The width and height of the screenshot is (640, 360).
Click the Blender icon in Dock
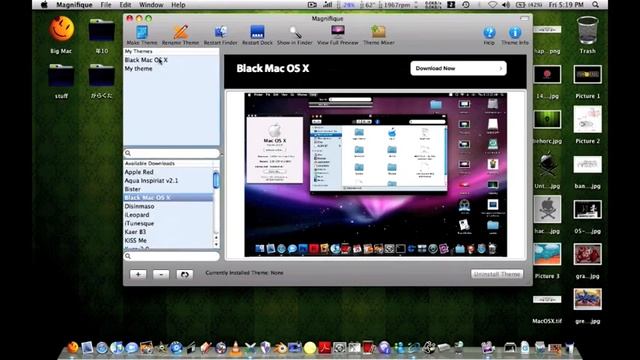pos(280,348)
